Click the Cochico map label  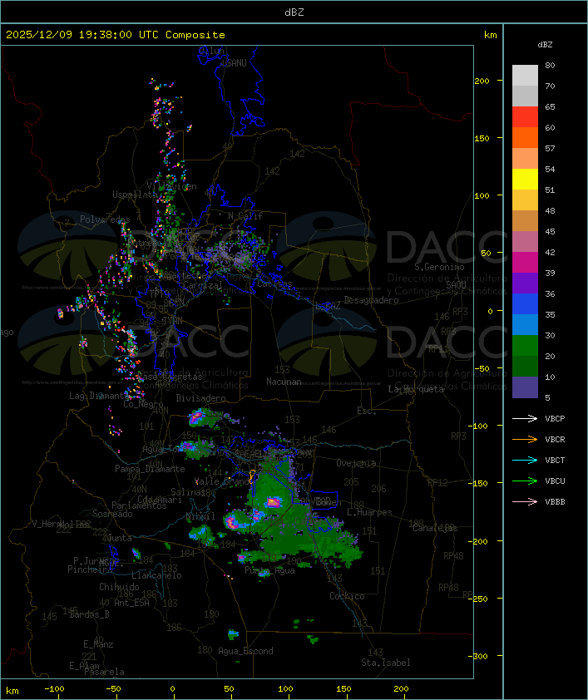click(x=347, y=596)
